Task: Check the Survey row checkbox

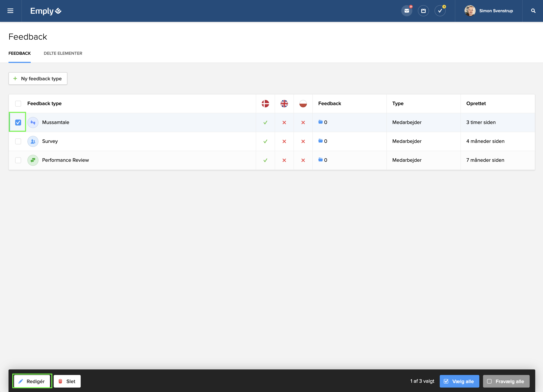Action: (18, 141)
